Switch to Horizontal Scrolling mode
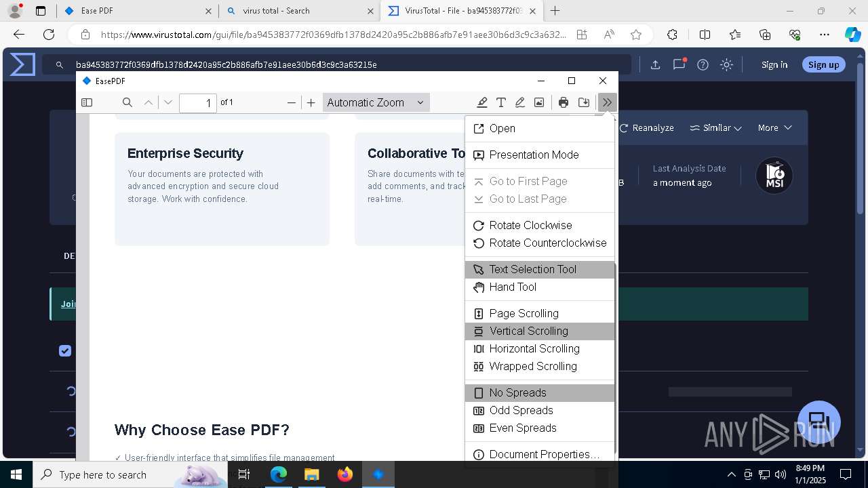 (540, 348)
